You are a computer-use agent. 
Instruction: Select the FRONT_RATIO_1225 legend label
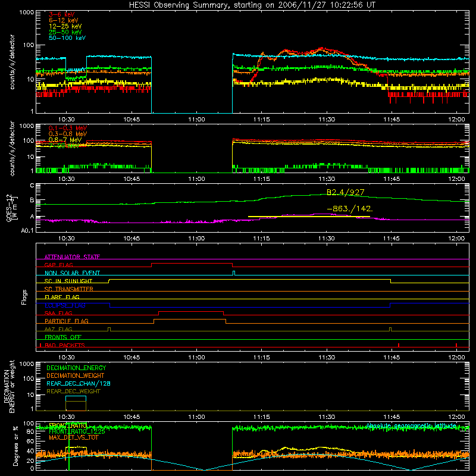click(x=77, y=431)
